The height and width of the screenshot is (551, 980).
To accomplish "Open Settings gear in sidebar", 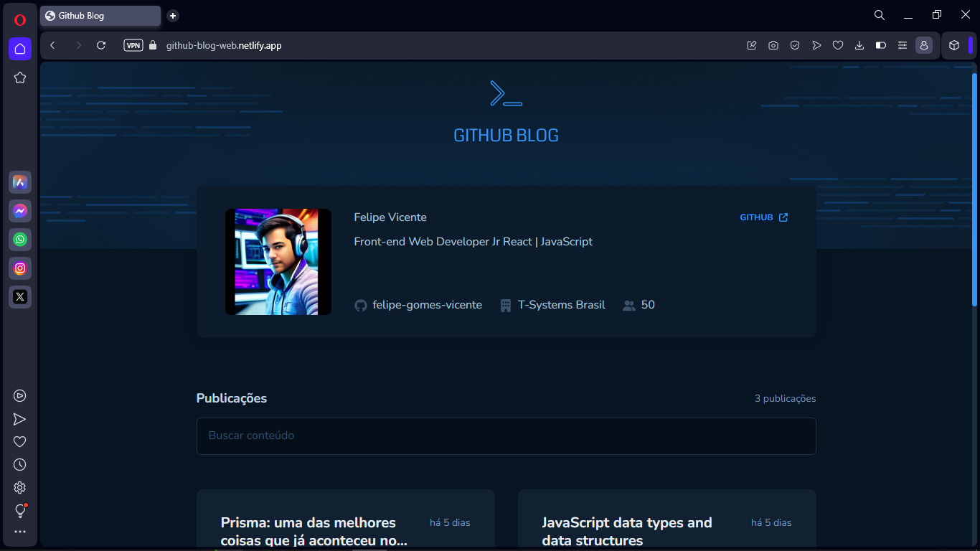I will (20, 488).
